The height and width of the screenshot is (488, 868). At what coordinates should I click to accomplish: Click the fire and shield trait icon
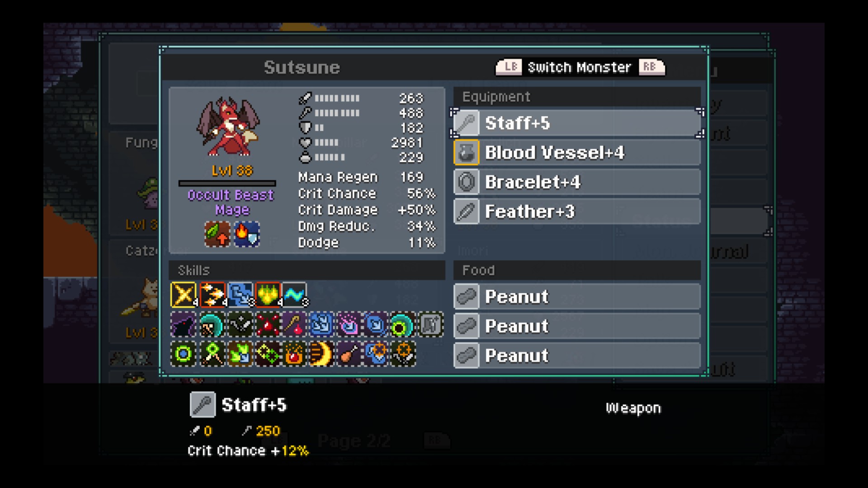pos(247,234)
